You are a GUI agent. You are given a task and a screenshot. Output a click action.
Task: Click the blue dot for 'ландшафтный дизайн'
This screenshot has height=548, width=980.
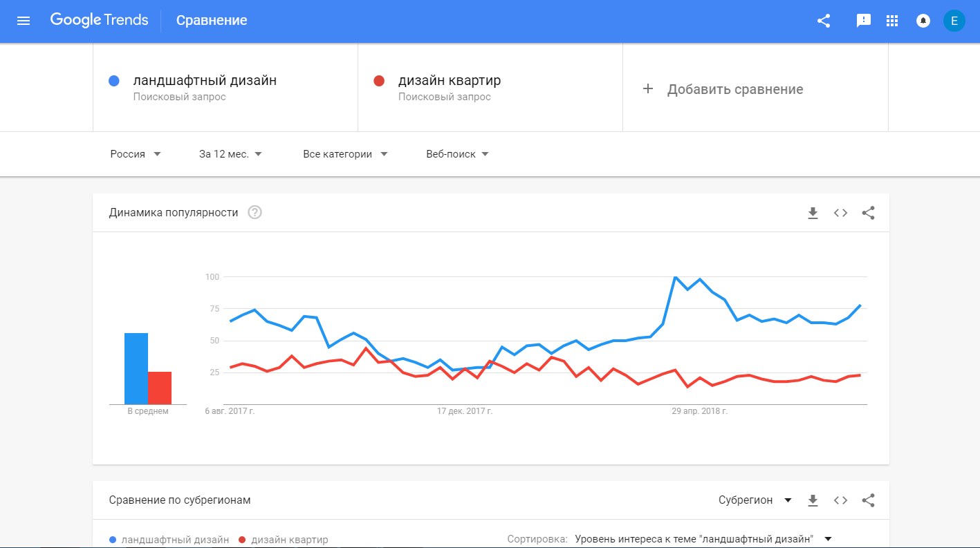[x=115, y=81]
